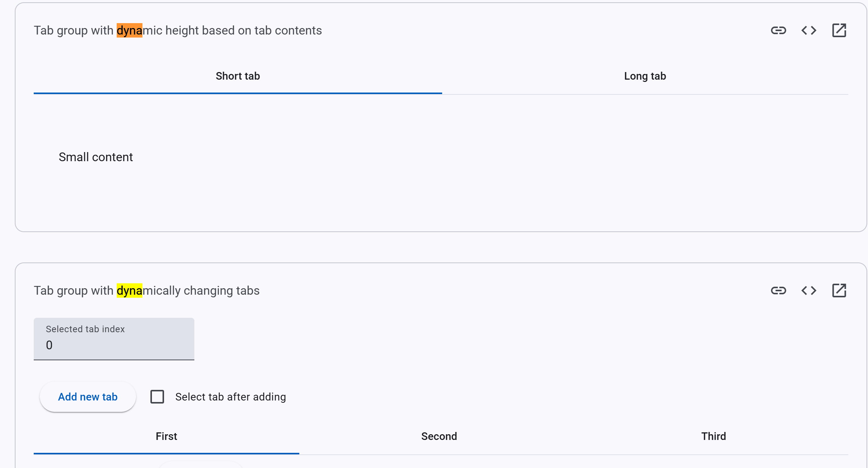Open the Long tab
This screenshot has width=868, height=468.
[x=645, y=76]
